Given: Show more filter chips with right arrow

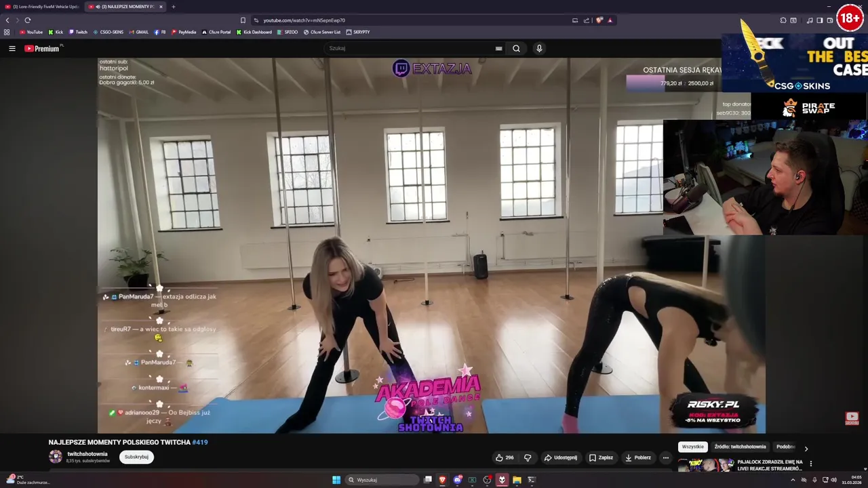Looking at the screenshot, I should (x=806, y=448).
